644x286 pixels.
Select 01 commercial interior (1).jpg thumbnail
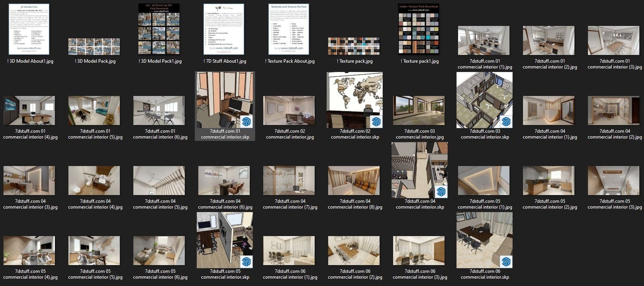tap(484, 40)
